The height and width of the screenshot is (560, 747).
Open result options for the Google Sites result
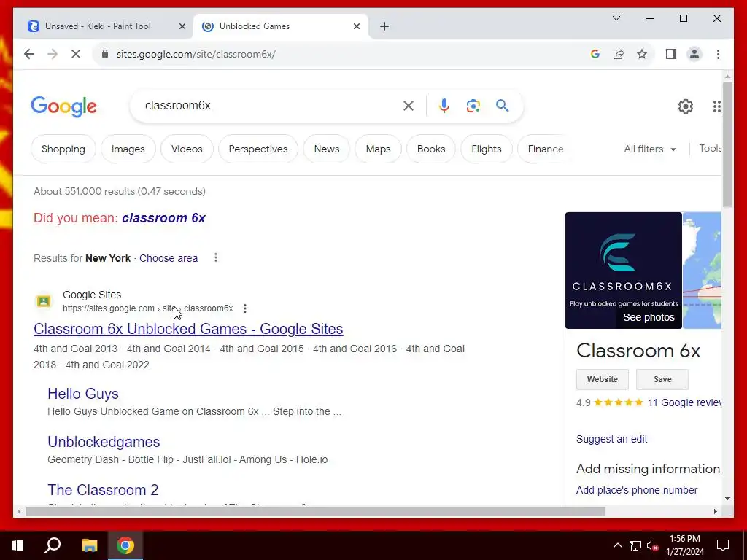(245, 308)
